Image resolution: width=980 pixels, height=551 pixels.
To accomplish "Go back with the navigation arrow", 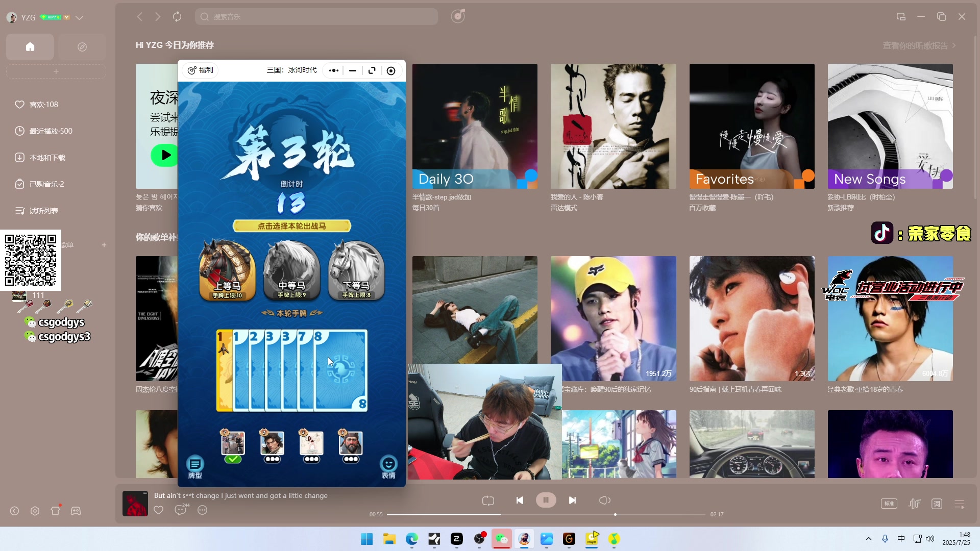I will (x=139, y=17).
